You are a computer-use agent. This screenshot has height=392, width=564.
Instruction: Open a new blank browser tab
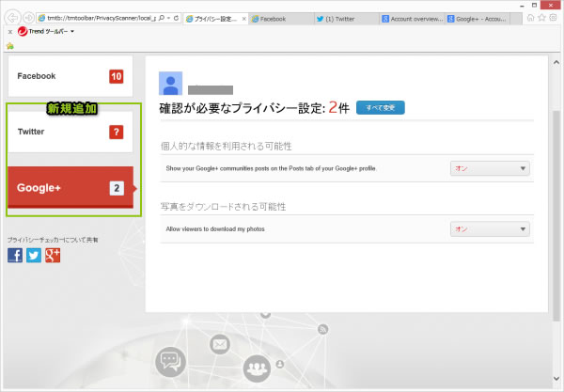516,19
